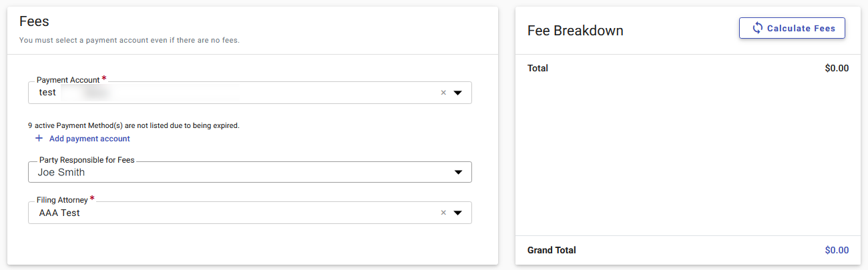Screen dimensions: 868x270
Task: Click the Filing Attorney field label
Action: (62, 200)
